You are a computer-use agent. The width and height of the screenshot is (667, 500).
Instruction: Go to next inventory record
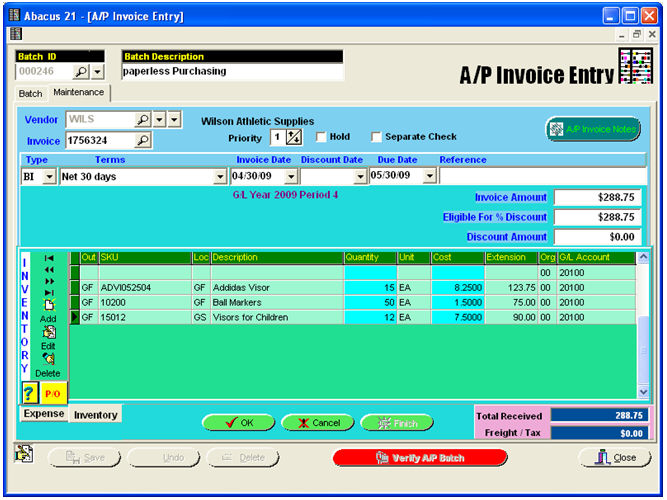pyautogui.click(x=49, y=281)
